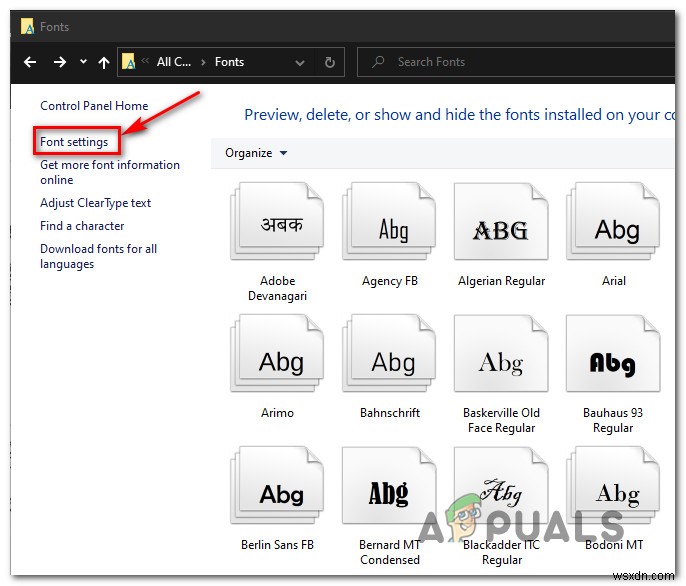The image size is (686, 586).
Task: Open Get more font information online
Action: click(x=110, y=172)
